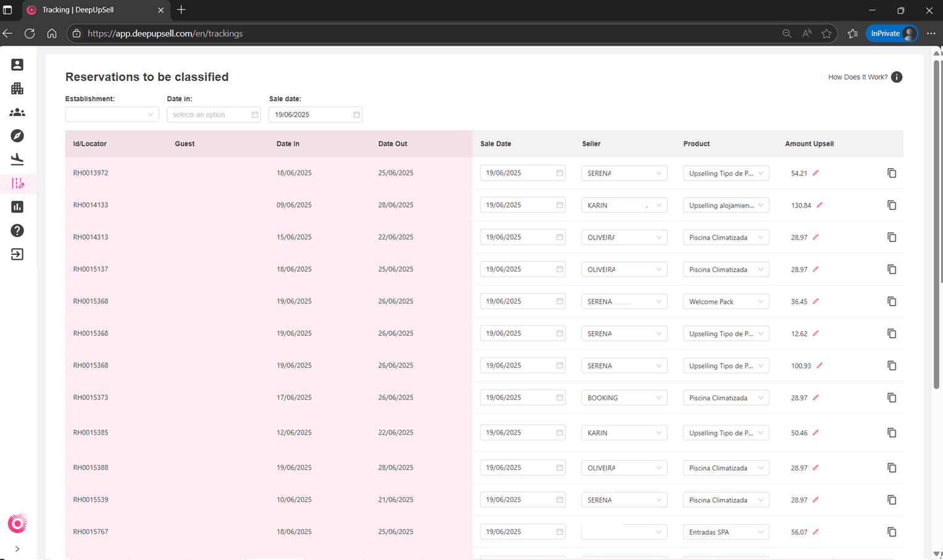
Task: Open empty Seller dropdown for RH0015767
Action: pos(624,532)
